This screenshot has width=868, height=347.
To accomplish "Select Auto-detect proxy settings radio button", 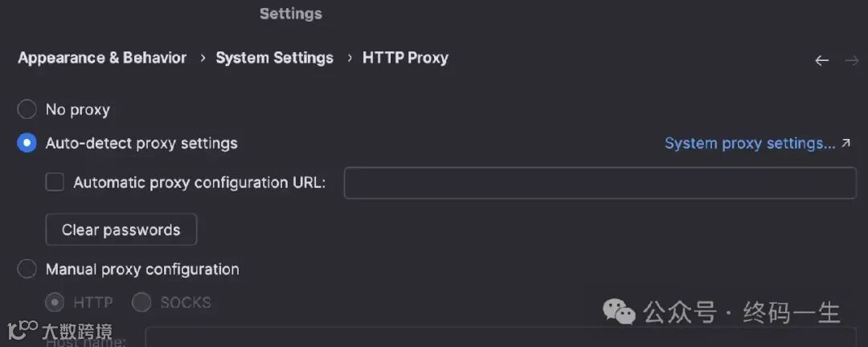I will (x=27, y=143).
